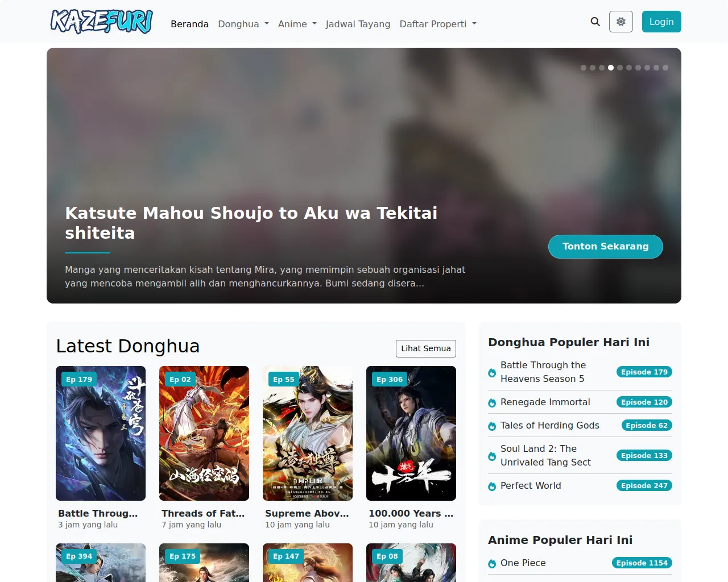Expand the Donghua dropdown menu
This screenshot has height=582, width=728.
243,24
